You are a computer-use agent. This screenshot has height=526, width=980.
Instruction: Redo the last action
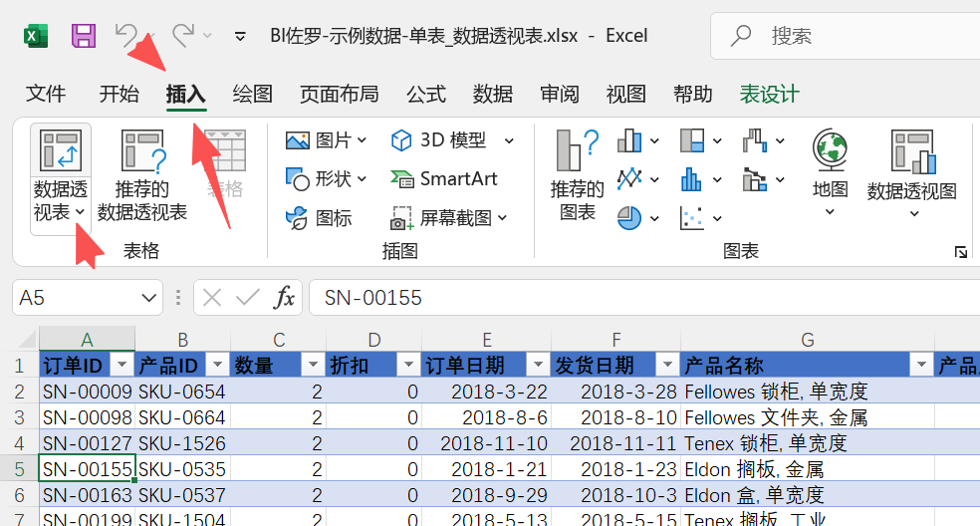coord(183,35)
